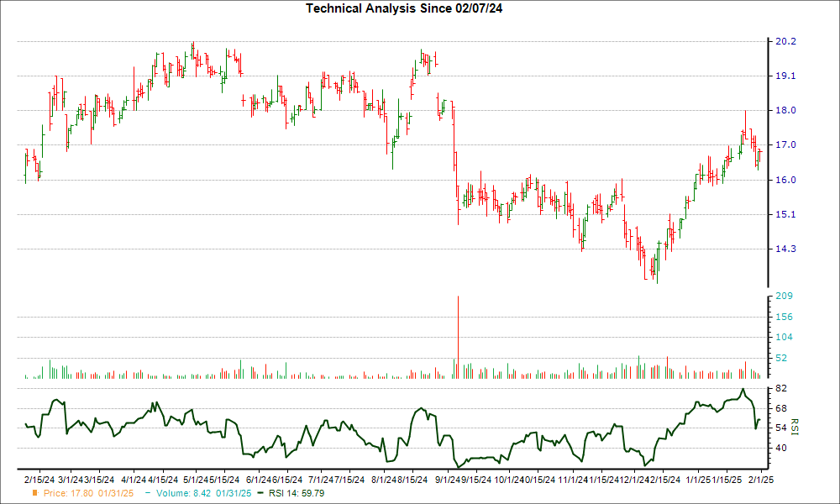840x504 pixels.
Task: Click the 156 volume axis label
Action: (784, 317)
